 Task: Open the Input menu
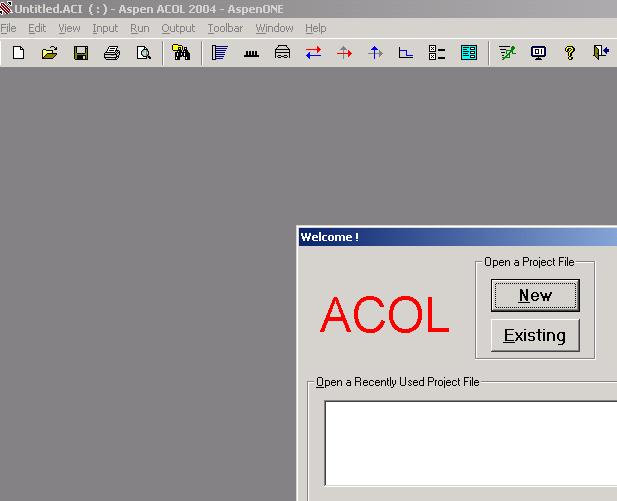pos(105,28)
